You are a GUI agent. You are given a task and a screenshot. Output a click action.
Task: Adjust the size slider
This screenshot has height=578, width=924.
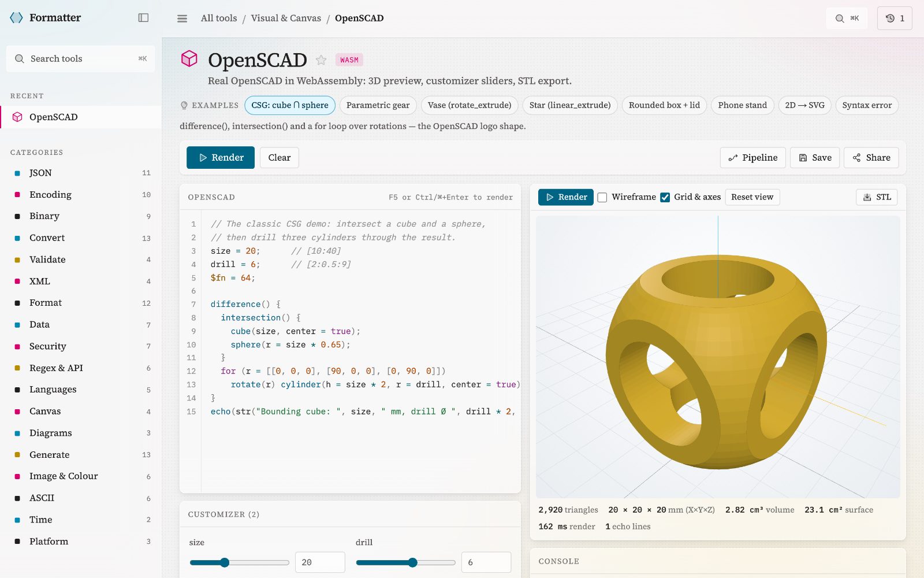pyautogui.click(x=239, y=562)
